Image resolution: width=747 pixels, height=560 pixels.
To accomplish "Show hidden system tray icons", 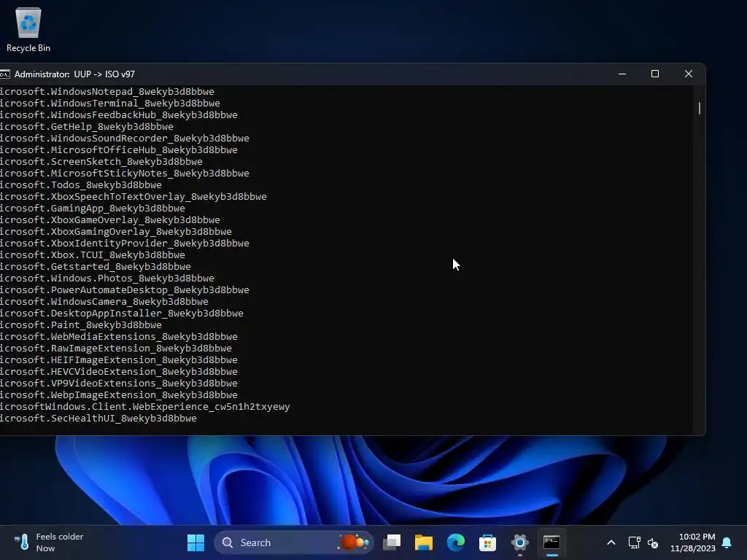I will (x=611, y=542).
